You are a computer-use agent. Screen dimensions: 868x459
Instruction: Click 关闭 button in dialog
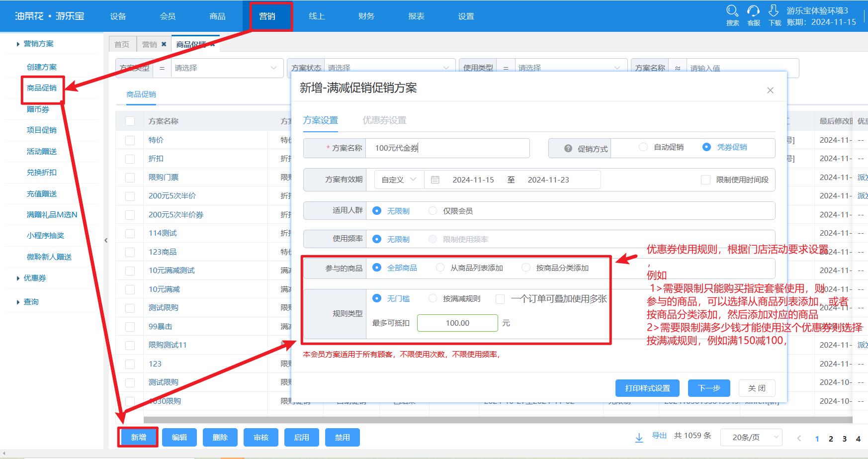757,388
